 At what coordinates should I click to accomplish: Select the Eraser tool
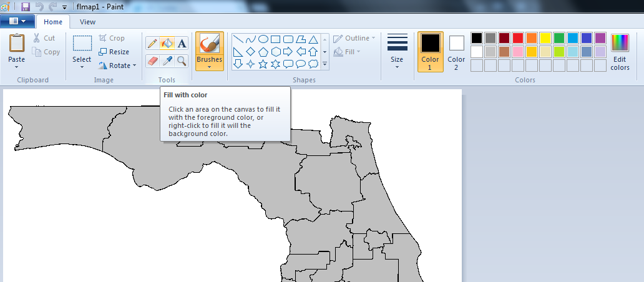pos(152,61)
